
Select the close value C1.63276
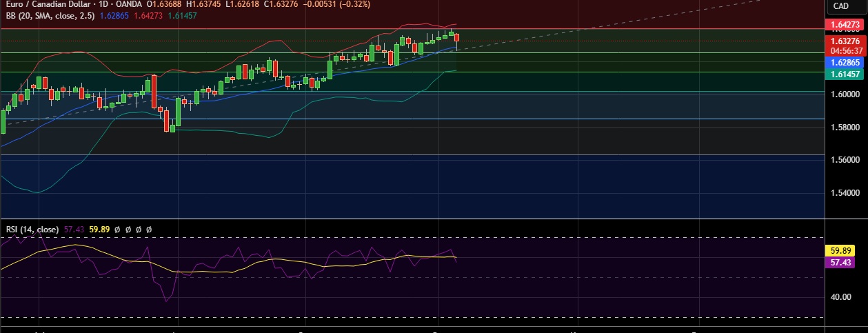click(281, 4)
